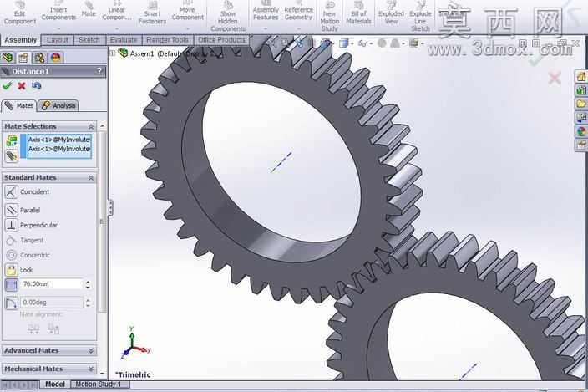
Task: Click the anti-aligned mate alignment button
Action: tap(53, 329)
